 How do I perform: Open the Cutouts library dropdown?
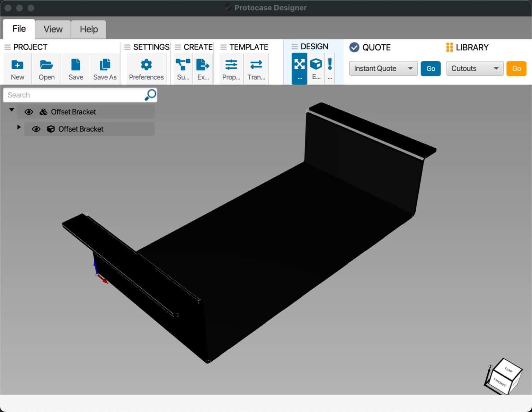tap(475, 68)
